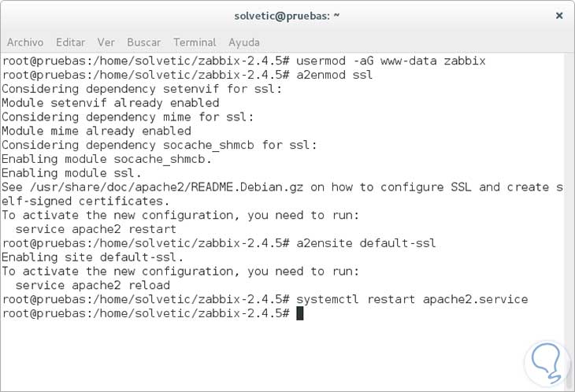Screen dimensions: 575x392
Task: Click the a2enmod ssl command text
Action: click(x=335, y=75)
